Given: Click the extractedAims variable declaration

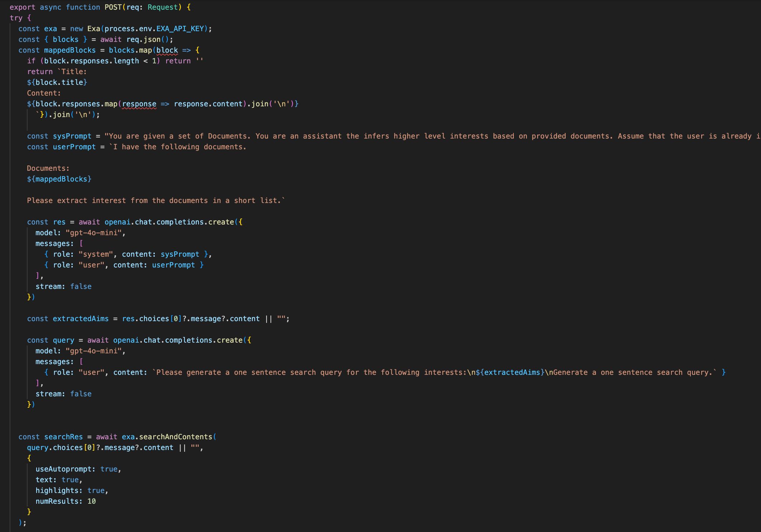Looking at the screenshot, I should coord(81,319).
